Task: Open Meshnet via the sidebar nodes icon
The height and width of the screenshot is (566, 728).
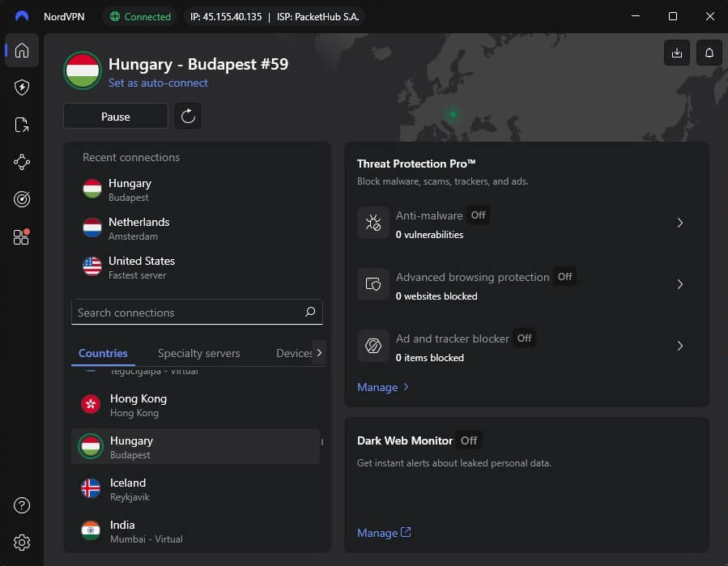Action: point(22,162)
